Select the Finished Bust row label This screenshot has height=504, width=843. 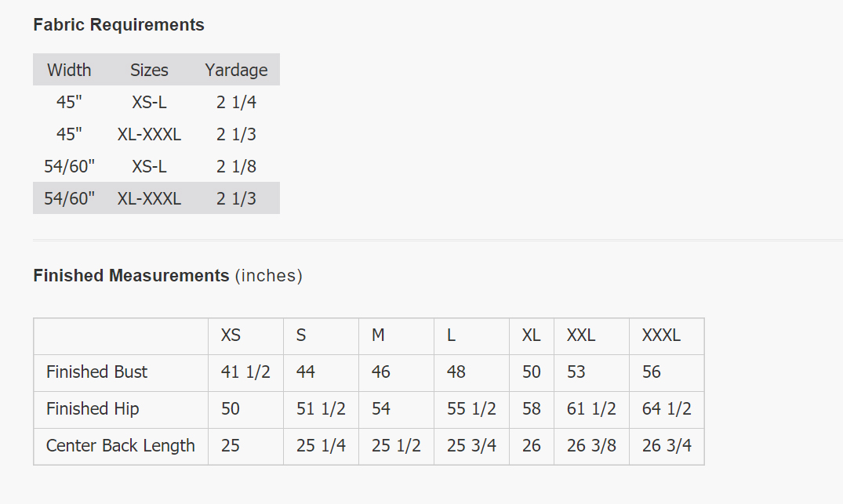pyautogui.click(x=96, y=372)
